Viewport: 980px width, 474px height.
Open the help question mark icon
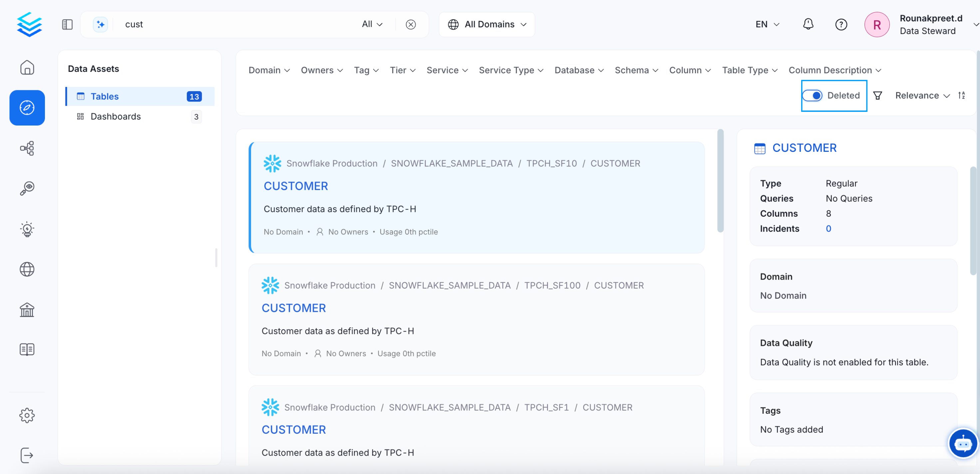(841, 24)
